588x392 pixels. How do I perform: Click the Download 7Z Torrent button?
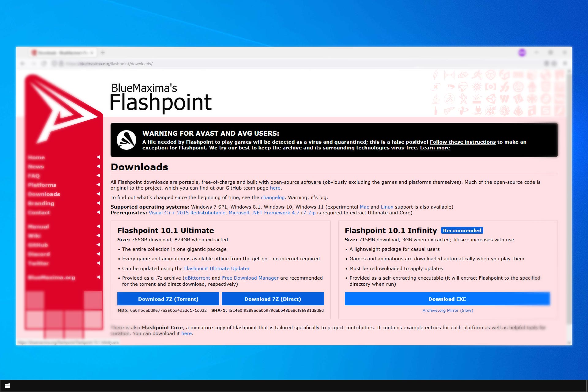(168, 299)
